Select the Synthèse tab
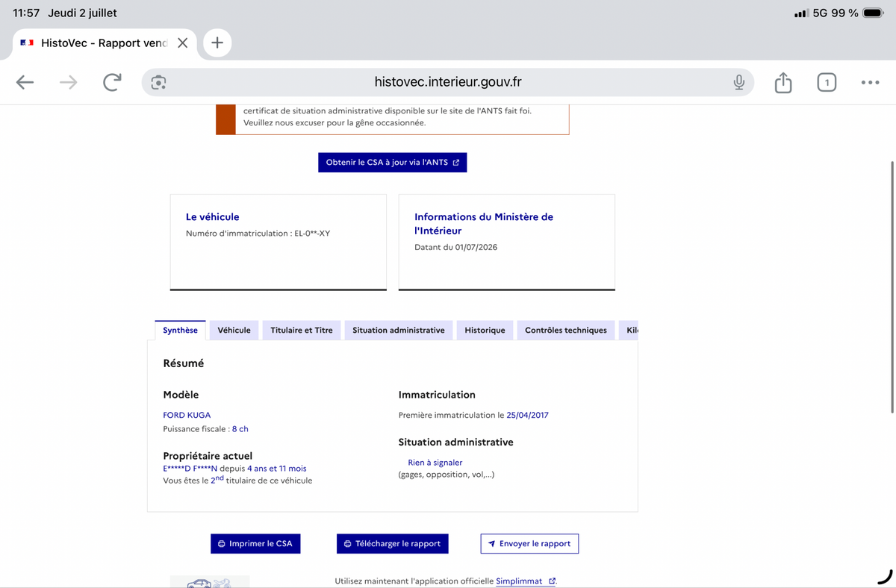 coord(180,330)
